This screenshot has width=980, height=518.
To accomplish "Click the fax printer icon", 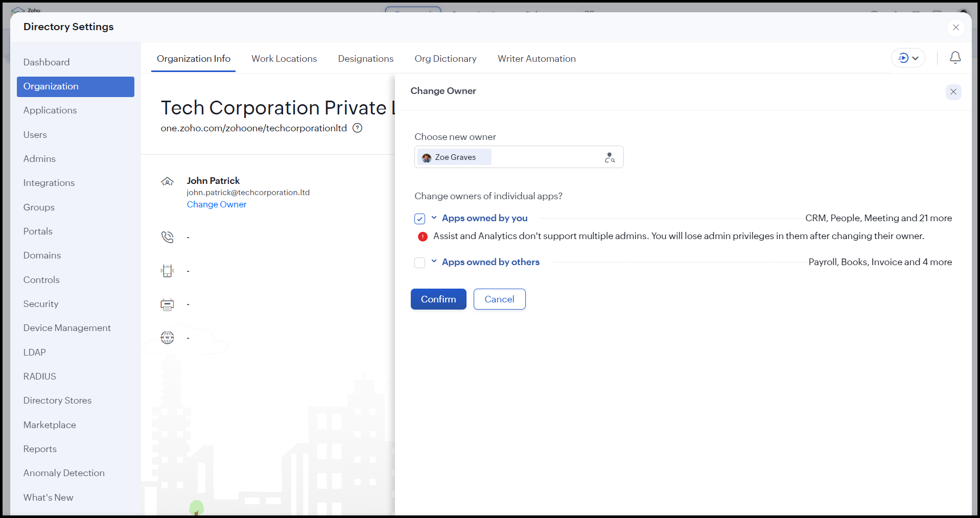I will tap(167, 304).
